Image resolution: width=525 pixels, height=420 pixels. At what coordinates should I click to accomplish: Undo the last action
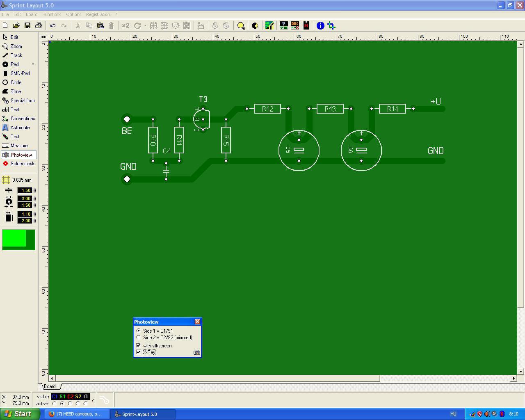53,25
